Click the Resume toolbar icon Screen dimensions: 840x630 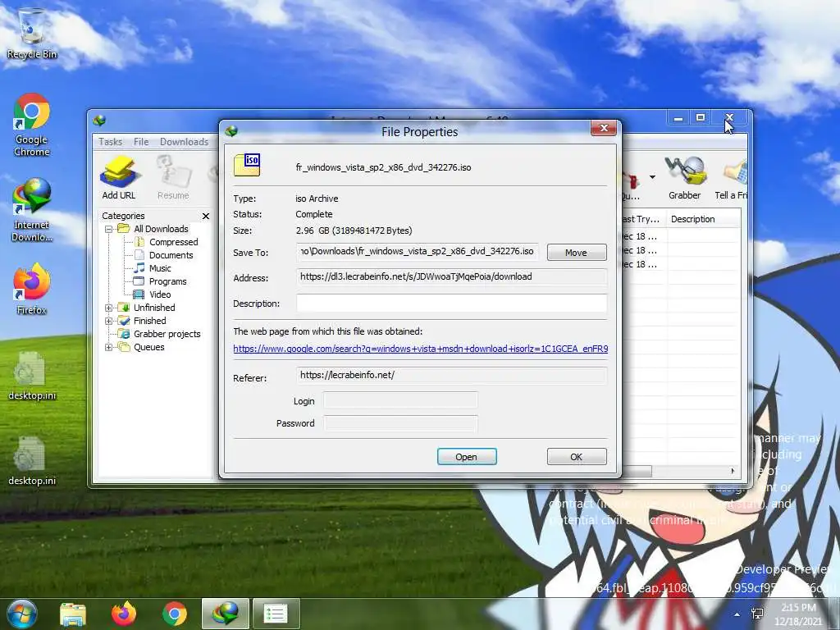pyautogui.click(x=173, y=178)
